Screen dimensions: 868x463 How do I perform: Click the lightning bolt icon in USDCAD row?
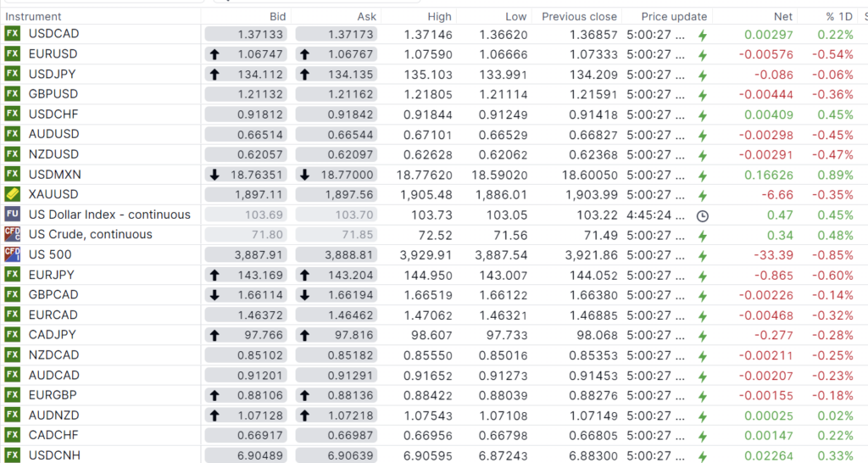click(x=702, y=35)
